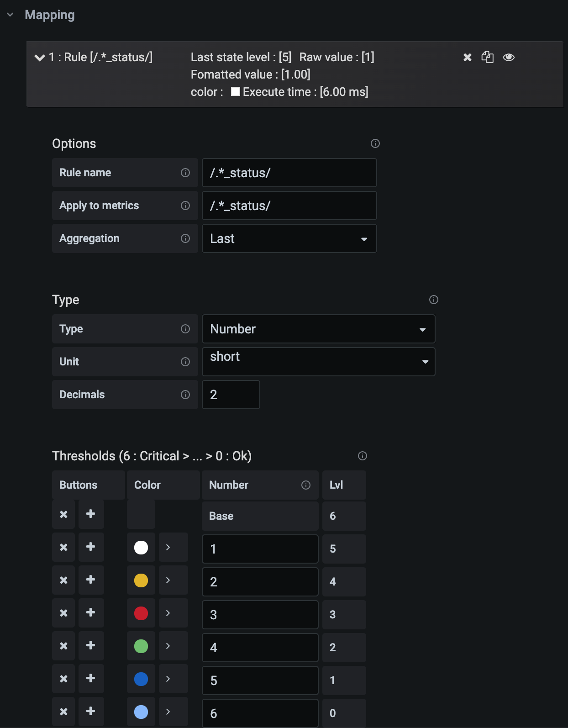Open the Thresholds info tooltip
The image size is (568, 728).
point(362,455)
